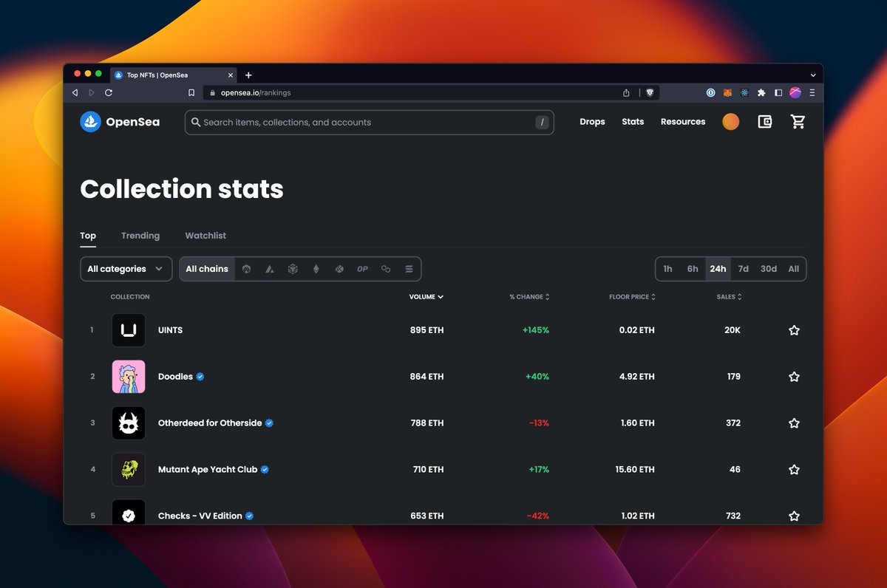The width and height of the screenshot is (887, 588).
Task: Filter by the BNB Chain icon
Action: pos(293,269)
